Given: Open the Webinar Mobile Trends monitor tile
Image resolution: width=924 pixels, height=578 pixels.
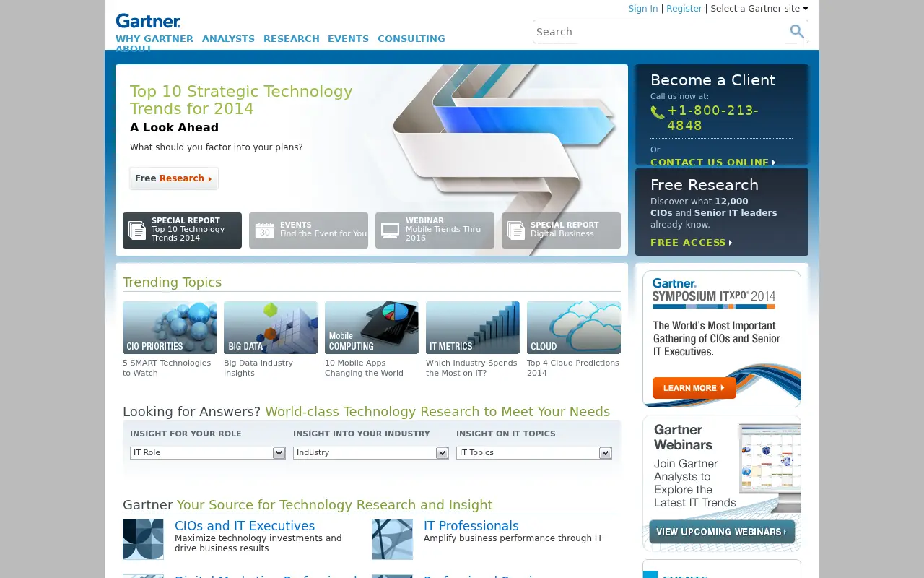Looking at the screenshot, I should pyautogui.click(x=435, y=230).
